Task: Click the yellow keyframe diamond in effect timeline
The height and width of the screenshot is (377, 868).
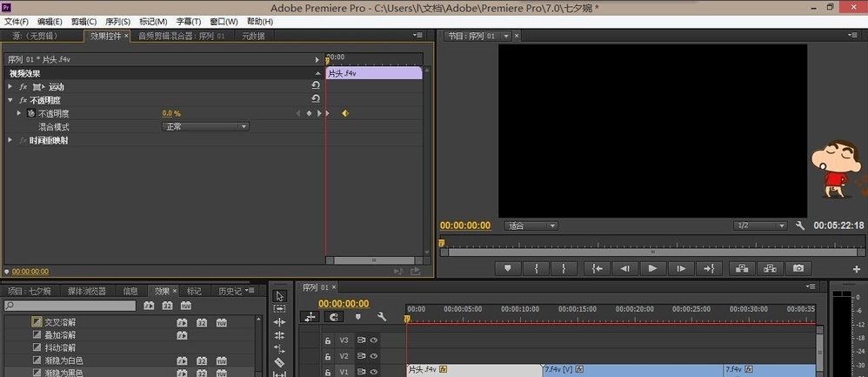Action: pos(344,113)
